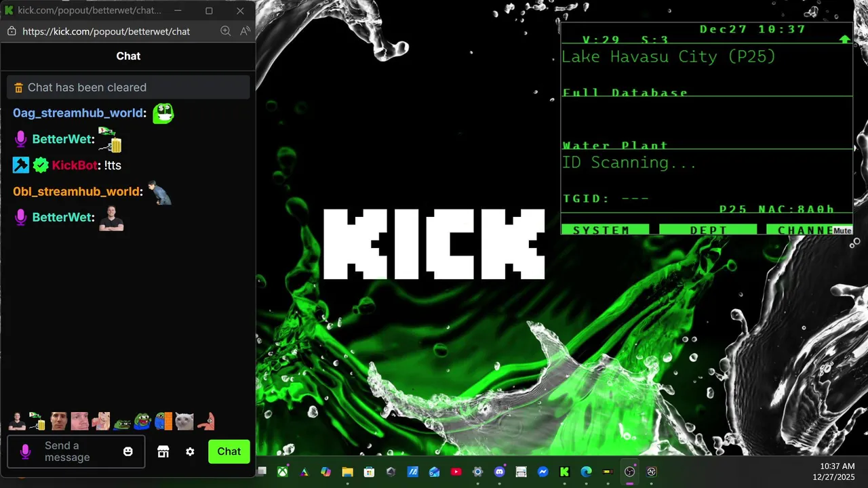The height and width of the screenshot is (488, 868).
Task: Open browser zoom magnifier in address bar
Action: pyautogui.click(x=226, y=31)
